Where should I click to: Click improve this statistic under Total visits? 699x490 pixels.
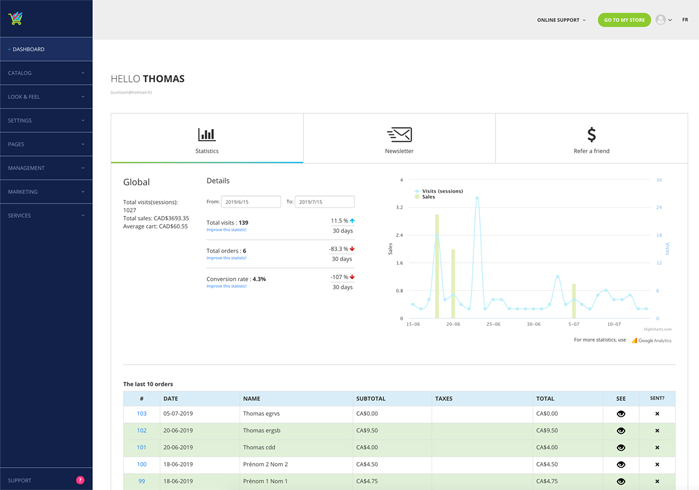coord(226,230)
